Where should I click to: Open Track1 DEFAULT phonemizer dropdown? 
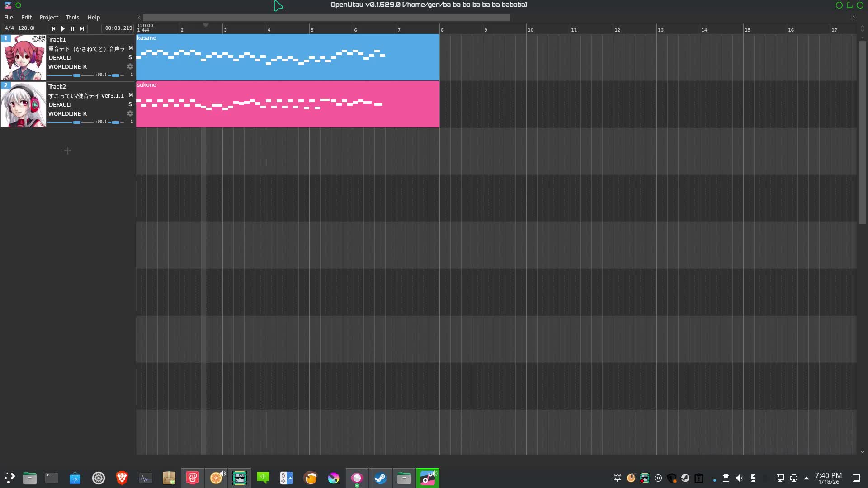(x=61, y=58)
